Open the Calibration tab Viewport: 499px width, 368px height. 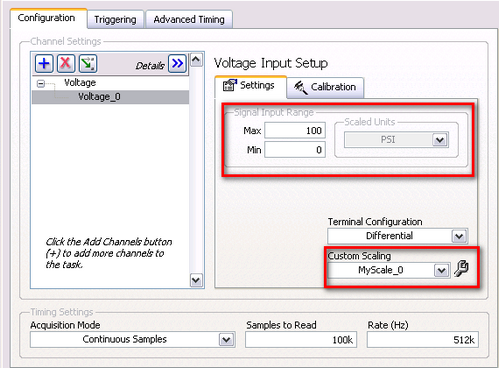click(325, 87)
